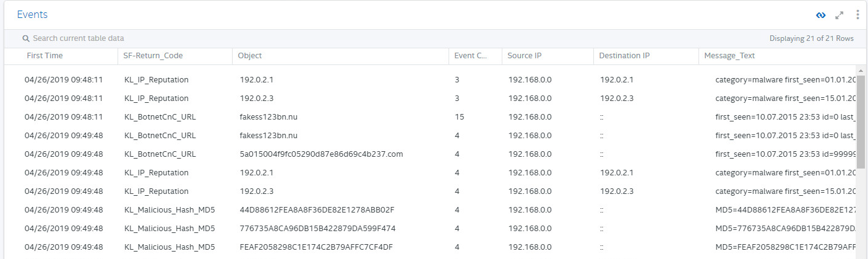Open the Events panel three-dot menu
Viewport: 868px width, 259px height.
[857, 15]
